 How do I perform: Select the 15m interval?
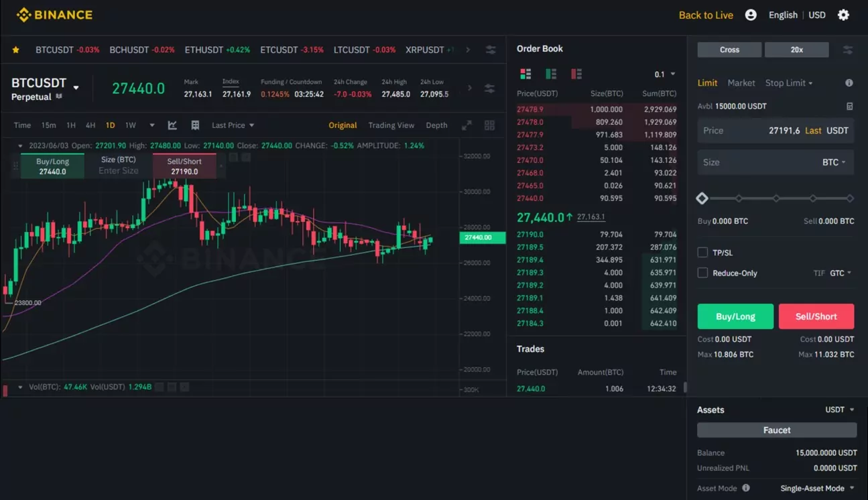[48, 125]
